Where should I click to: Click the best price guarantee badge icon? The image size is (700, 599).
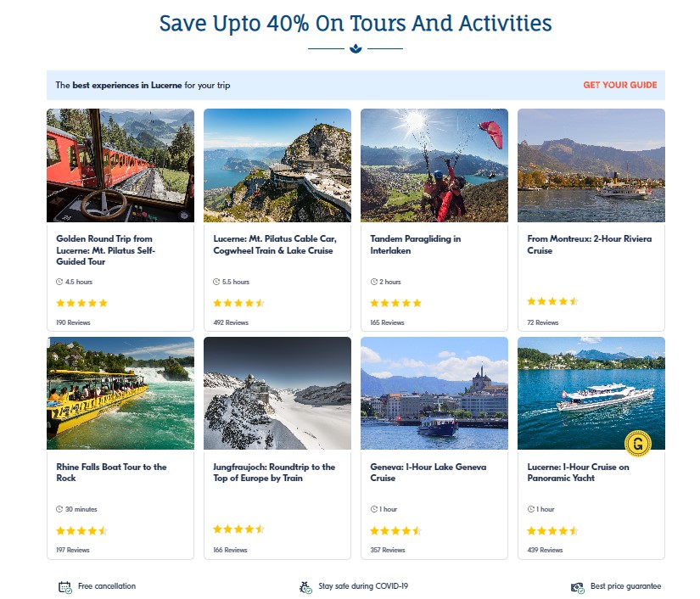(577, 585)
